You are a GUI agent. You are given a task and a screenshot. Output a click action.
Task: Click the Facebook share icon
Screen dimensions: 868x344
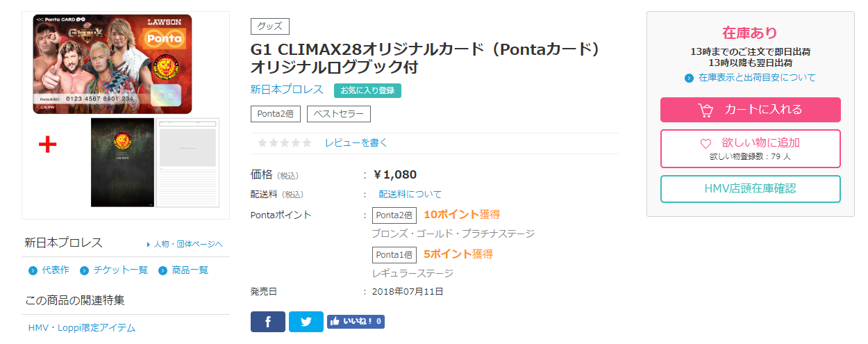267,322
